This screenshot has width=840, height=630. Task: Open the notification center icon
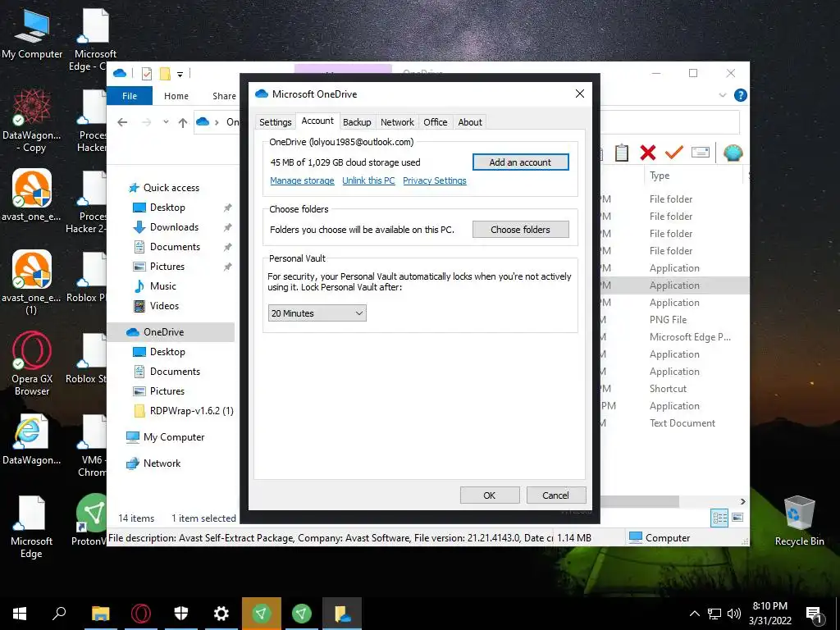(814, 614)
